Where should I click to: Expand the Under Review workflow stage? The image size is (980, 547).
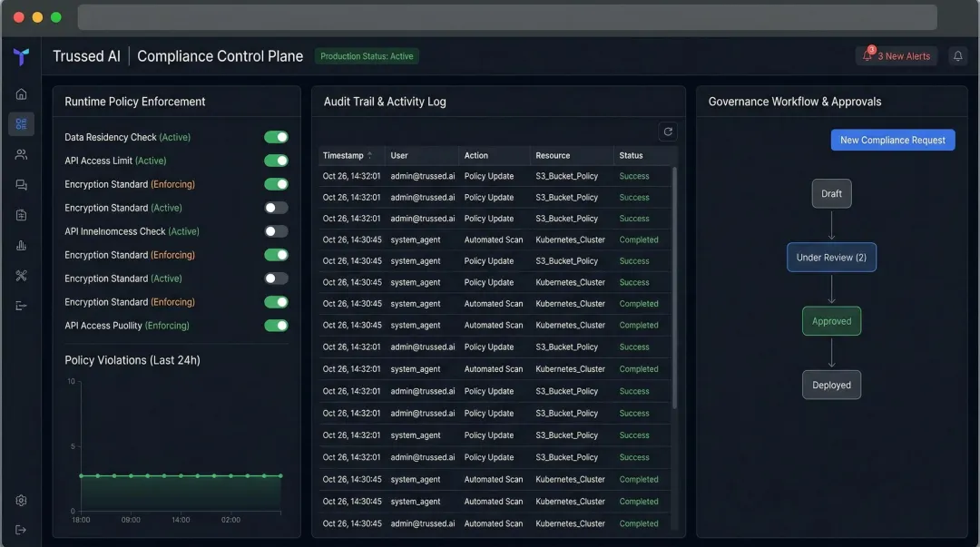[831, 257]
